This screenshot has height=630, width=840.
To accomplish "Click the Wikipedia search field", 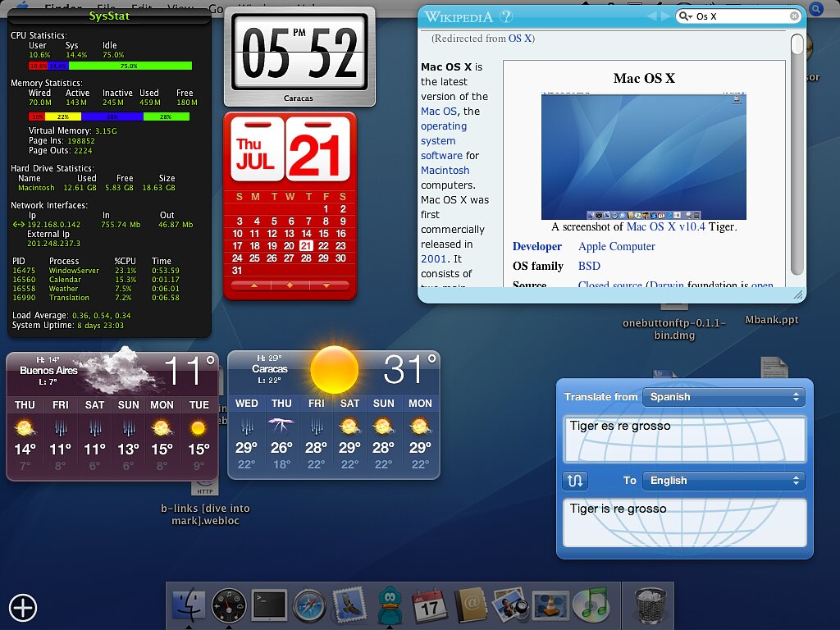I will tap(741, 16).
